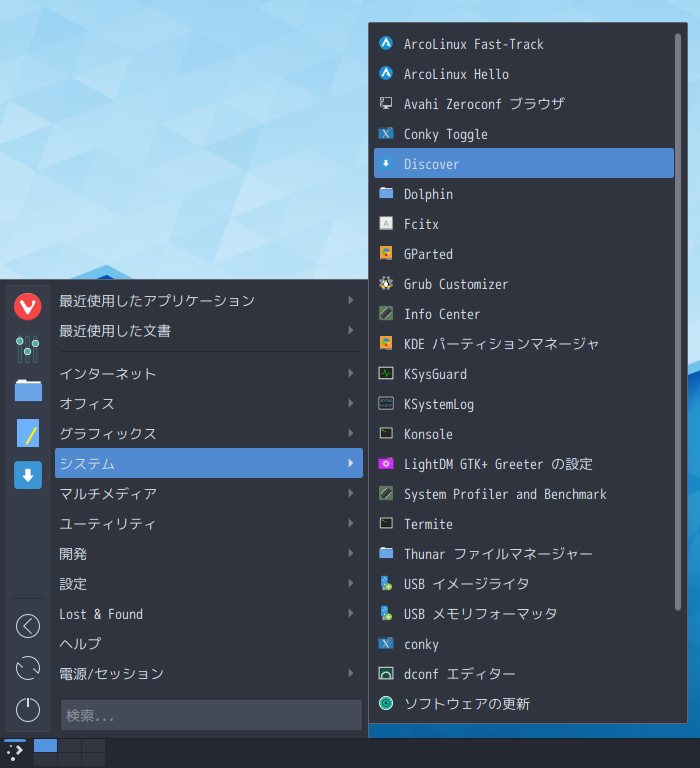700x768 pixels.
Task: Launch Thunar ファイルマネージャー
Action: [x=524, y=553]
